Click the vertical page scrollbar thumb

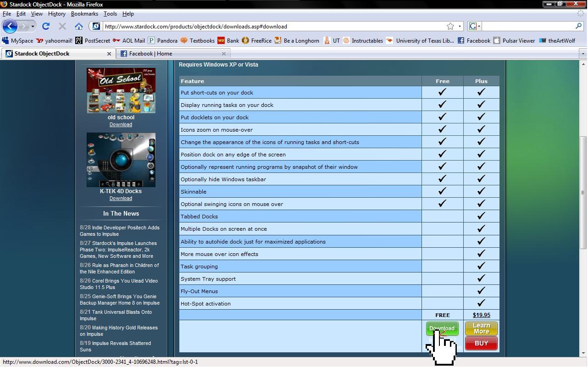[x=583, y=193]
